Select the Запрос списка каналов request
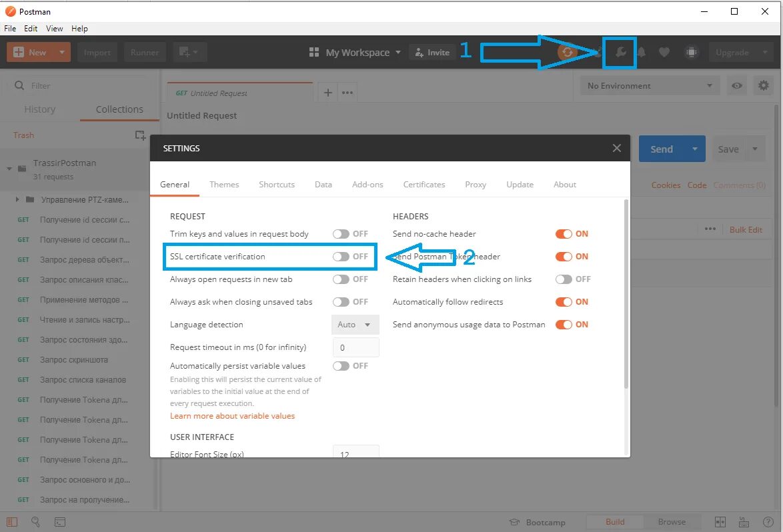783x532 pixels. 83,380
